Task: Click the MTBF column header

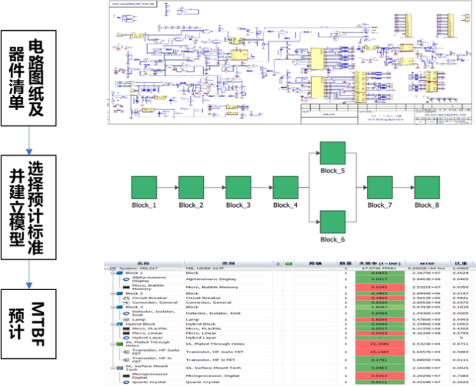Action: [427, 264]
